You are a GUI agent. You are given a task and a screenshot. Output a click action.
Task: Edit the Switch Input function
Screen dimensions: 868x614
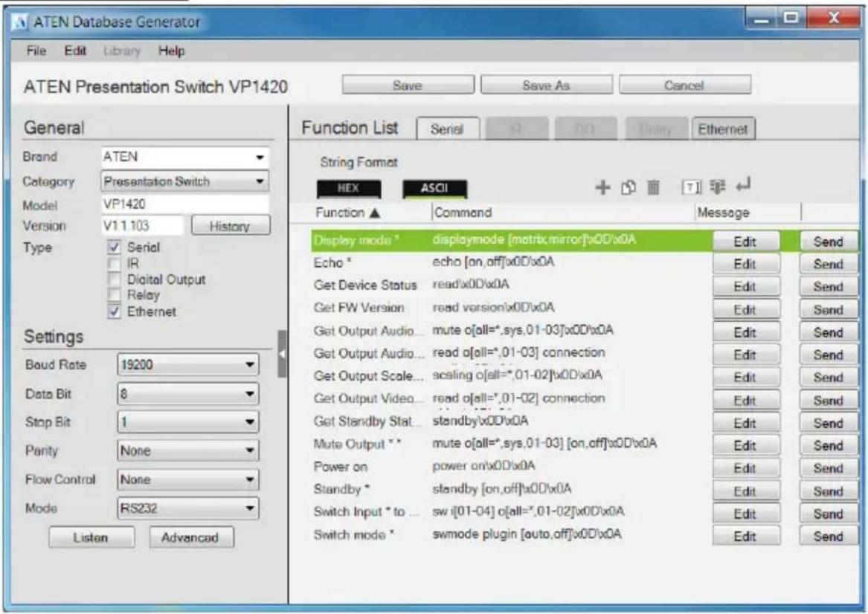[x=746, y=514]
